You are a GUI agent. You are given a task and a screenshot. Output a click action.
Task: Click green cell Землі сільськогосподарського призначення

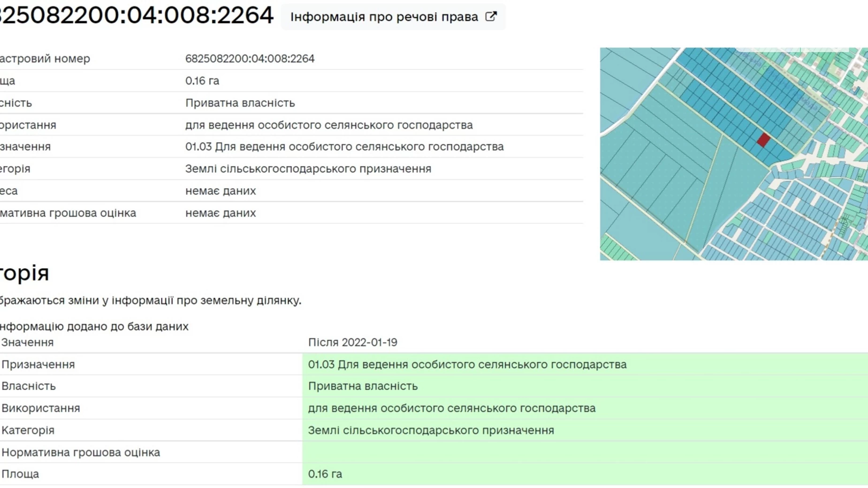coord(585,430)
